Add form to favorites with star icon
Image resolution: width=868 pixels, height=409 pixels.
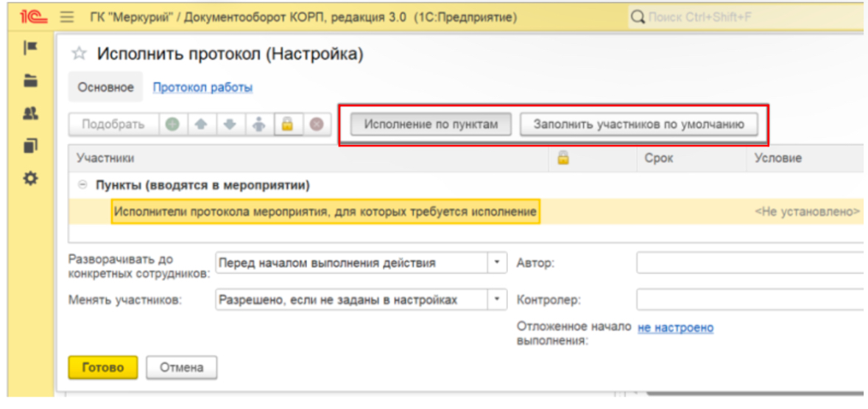point(80,54)
